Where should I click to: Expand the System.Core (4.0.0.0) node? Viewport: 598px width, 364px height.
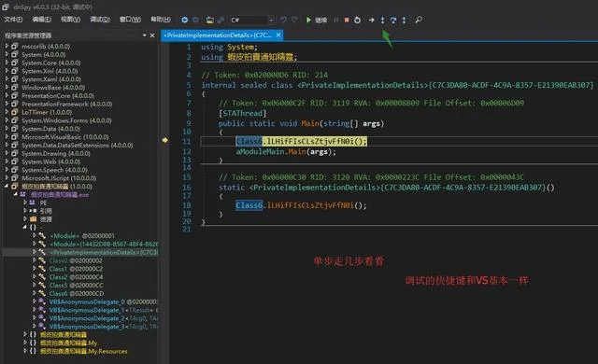click(x=7, y=63)
